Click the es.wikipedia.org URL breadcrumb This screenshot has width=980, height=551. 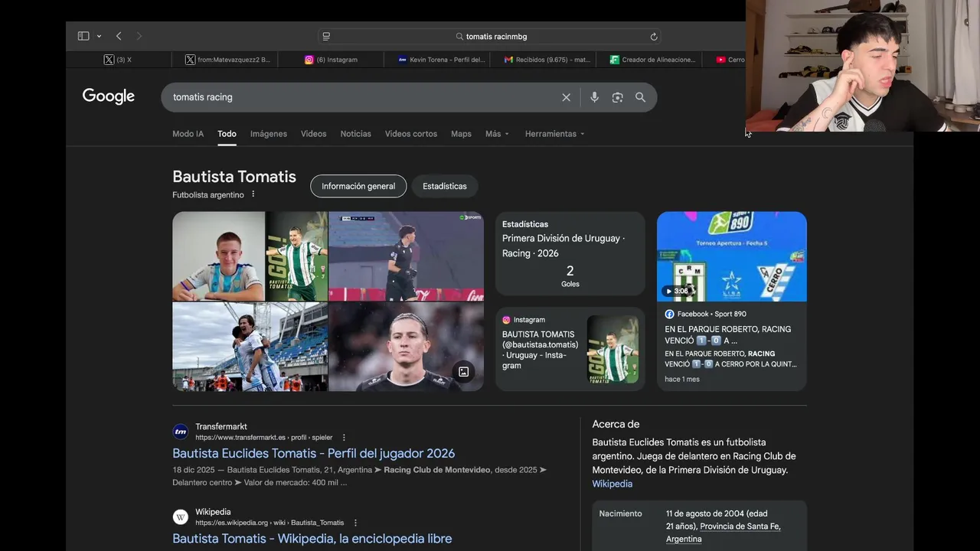coord(269,523)
